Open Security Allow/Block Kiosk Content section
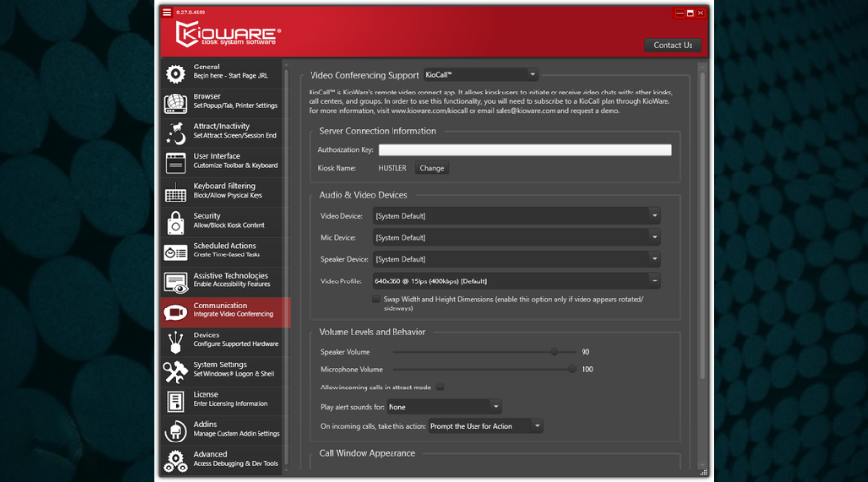This screenshot has height=482, width=868. (x=226, y=221)
